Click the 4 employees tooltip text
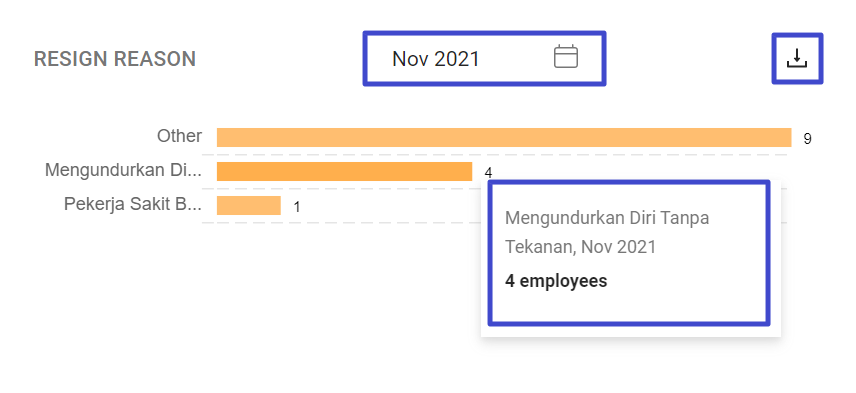Image resolution: width=856 pixels, height=393 pixels. point(556,281)
